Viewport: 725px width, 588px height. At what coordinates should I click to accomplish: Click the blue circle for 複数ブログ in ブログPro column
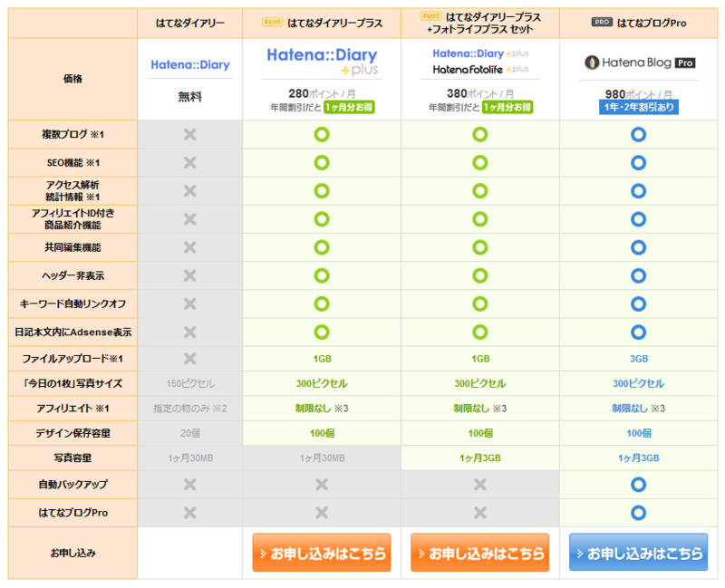[639, 134]
